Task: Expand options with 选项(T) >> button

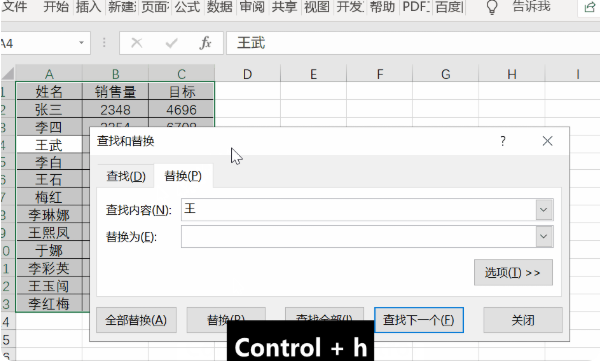Action: tap(513, 273)
